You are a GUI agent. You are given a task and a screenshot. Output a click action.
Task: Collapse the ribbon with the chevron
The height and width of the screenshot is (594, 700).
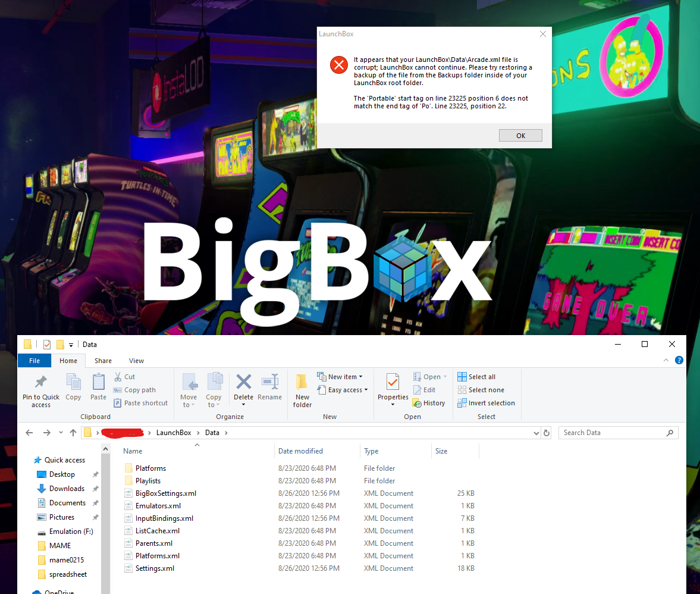click(x=666, y=360)
